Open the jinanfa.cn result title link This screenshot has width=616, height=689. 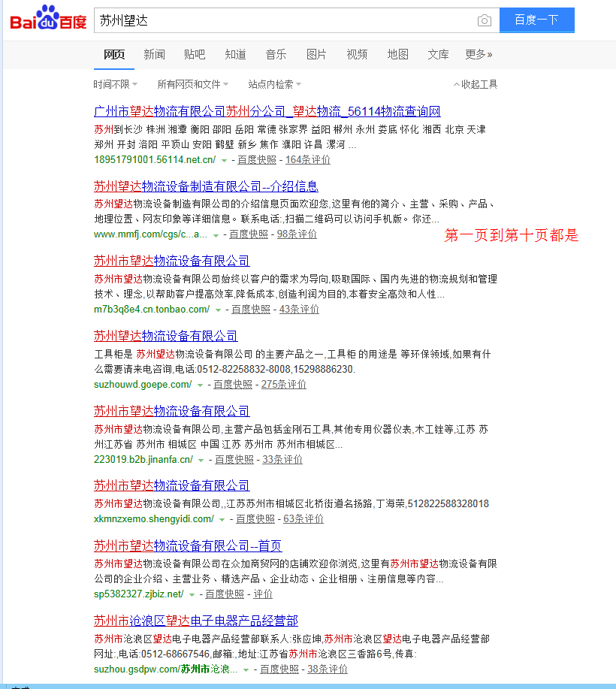[x=172, y=412]
